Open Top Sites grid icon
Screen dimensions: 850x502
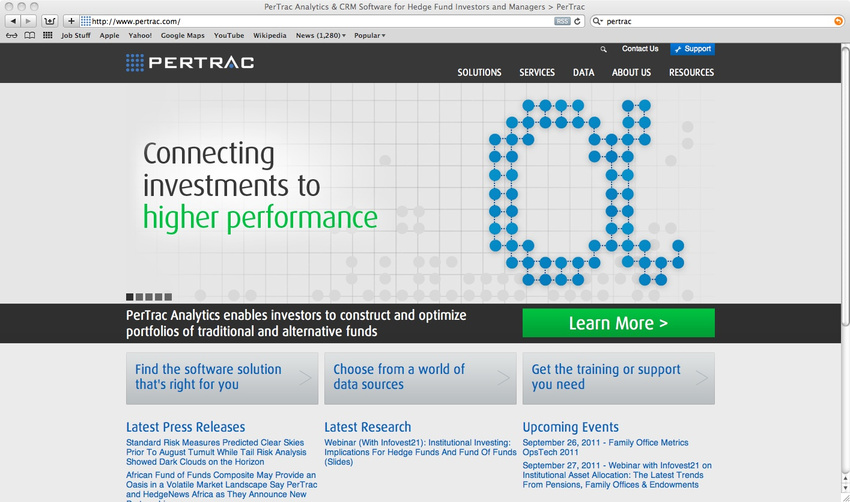point(48,35)
